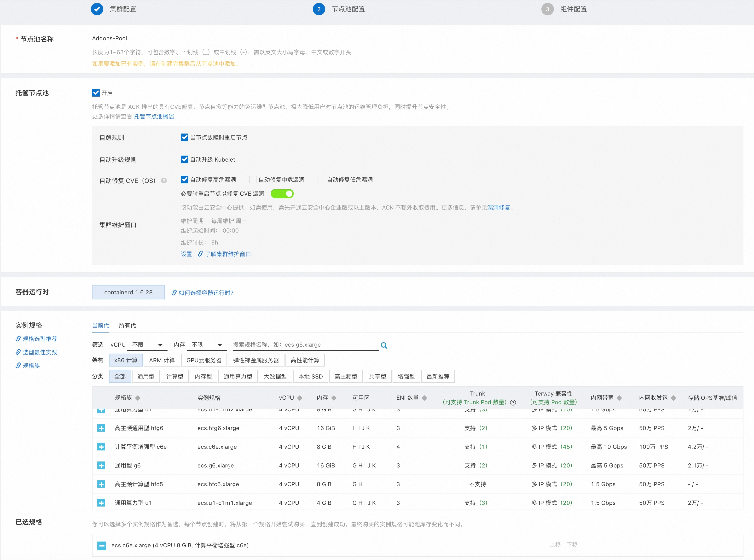Filter category by 本地 SSD

coord(310,376)
